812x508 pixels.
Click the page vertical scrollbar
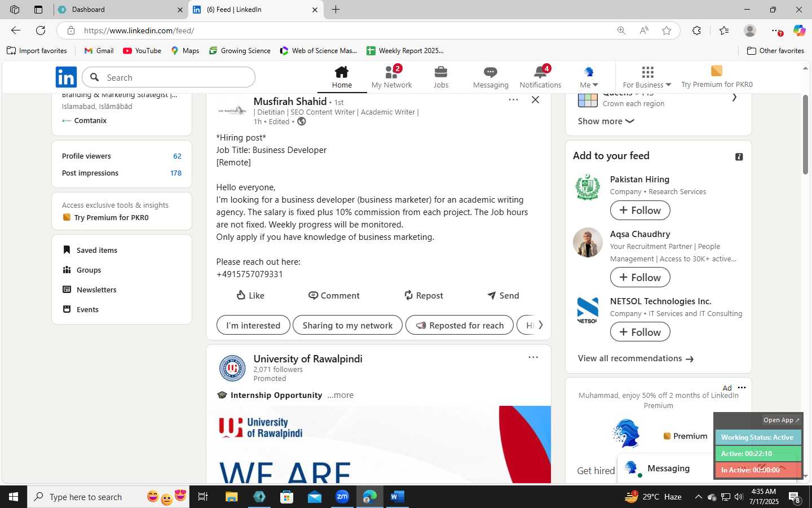point(806,135)
